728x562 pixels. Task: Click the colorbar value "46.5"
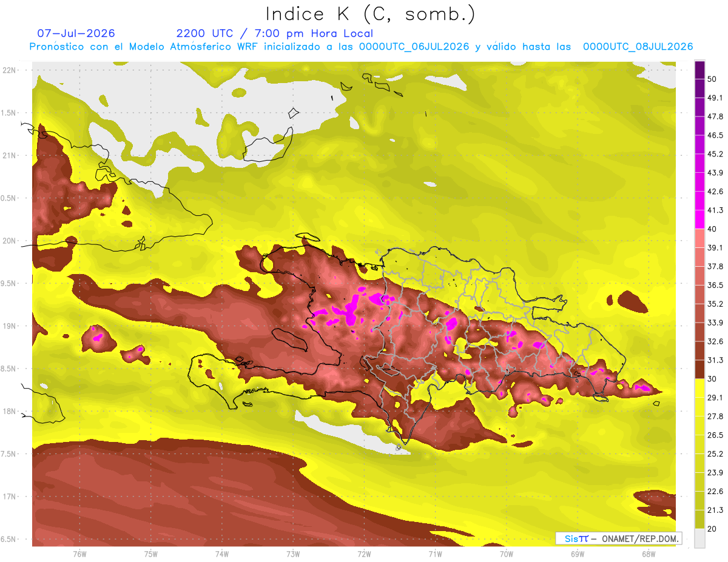[x=715, y=135]
